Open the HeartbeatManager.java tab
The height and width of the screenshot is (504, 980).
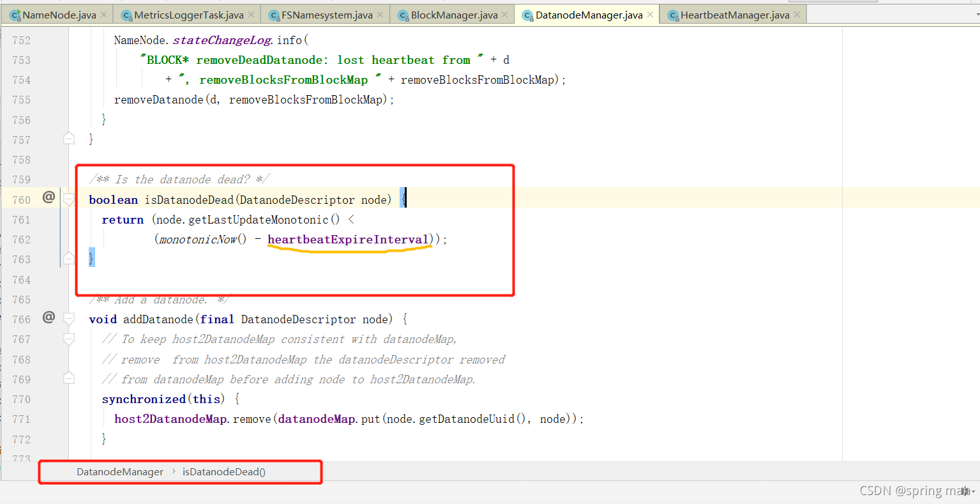(734, 15)
